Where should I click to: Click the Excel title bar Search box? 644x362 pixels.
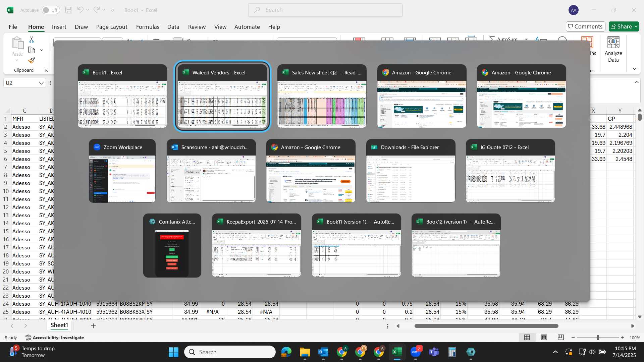[x=325, y=10]
